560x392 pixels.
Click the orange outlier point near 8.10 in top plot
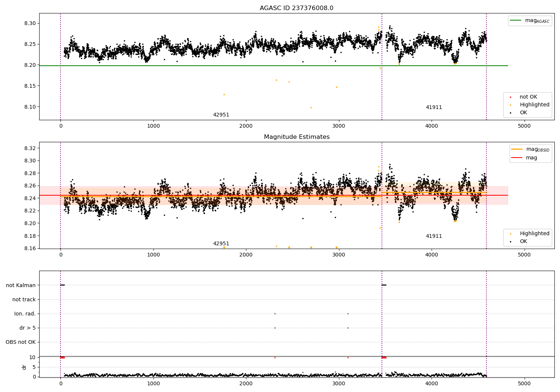(x=311, y=108)
